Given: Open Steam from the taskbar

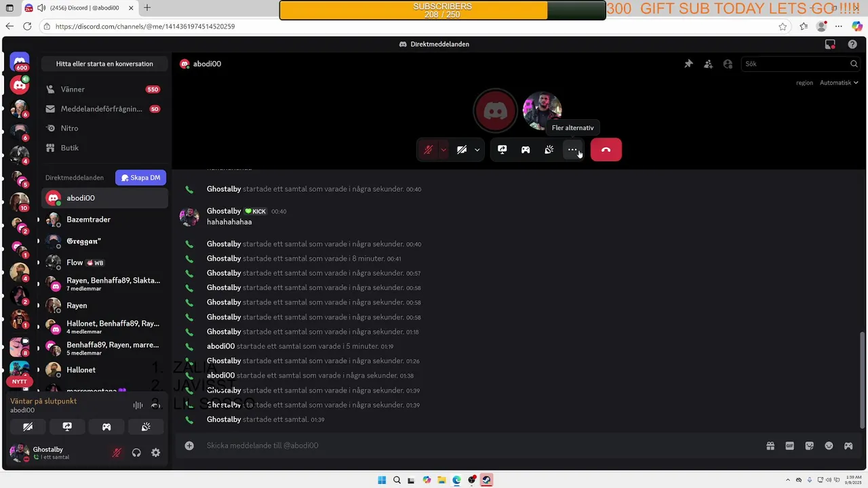Looking at the screenshot, I should [x=486, y=480].
